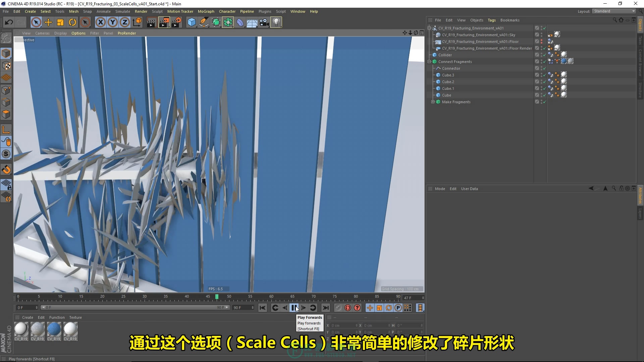The image size is (644, 362).
Task: Open User Data in Attribute Manager
Action: pos(469,189)
